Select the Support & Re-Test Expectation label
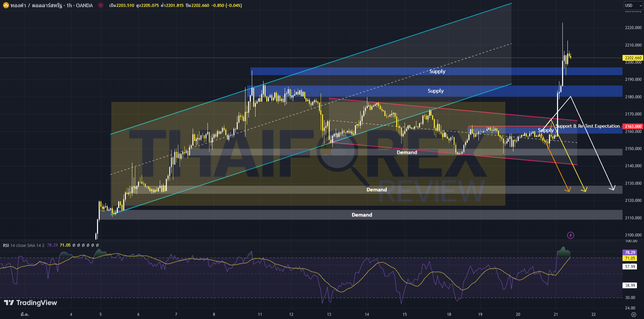 tap(588, 126)
